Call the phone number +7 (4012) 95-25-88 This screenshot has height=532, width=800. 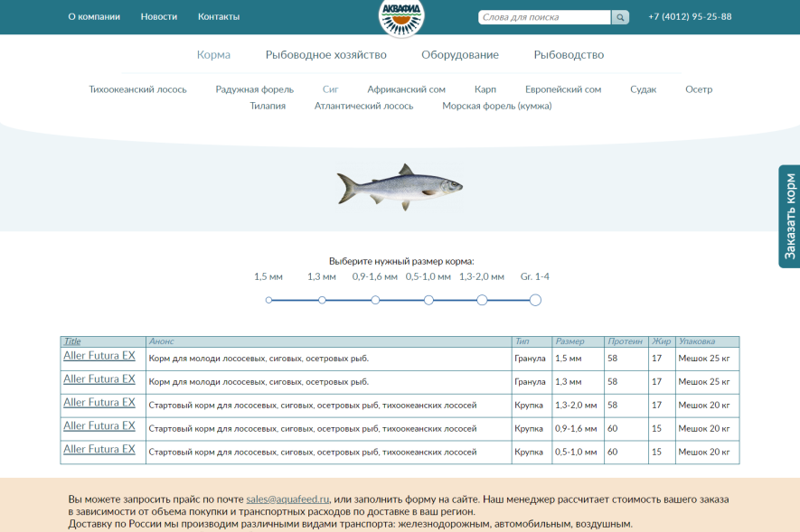pos(690,17)
